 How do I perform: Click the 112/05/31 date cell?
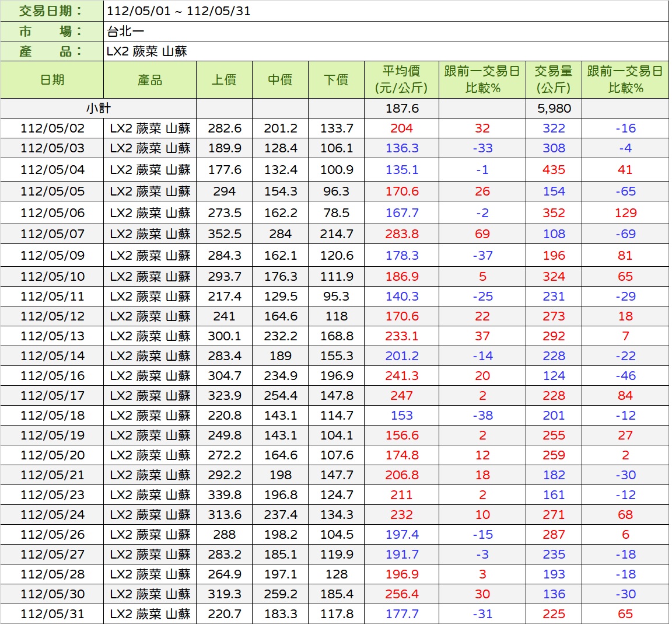click(x=52, y=614)
